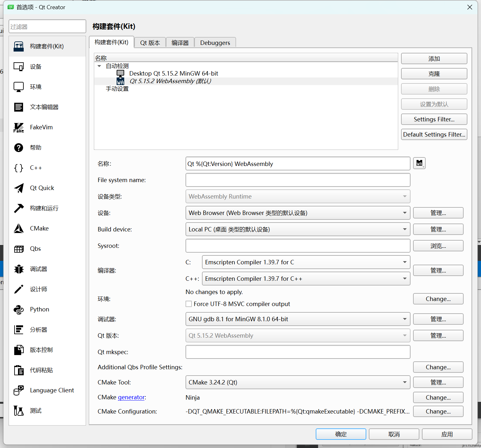Switch to the Debuggers tab
The width and height of the screenshot is (481, 448).
point(215,43)
